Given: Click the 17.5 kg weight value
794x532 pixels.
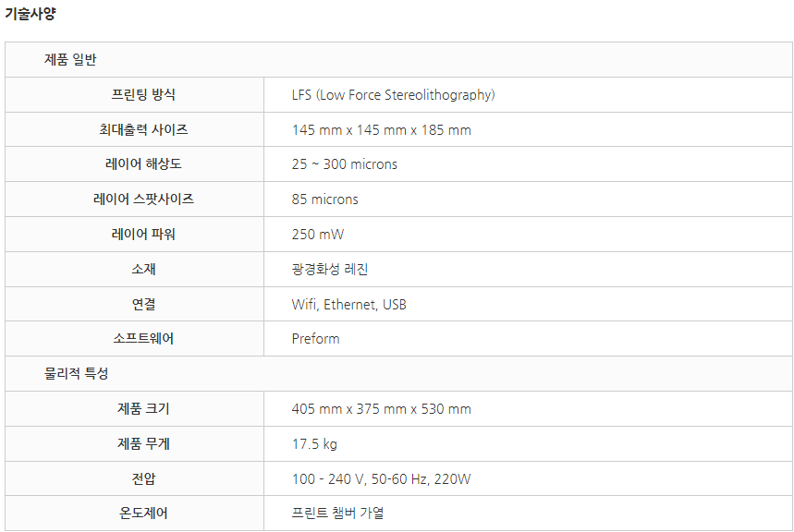Looking at the screenshot, I should [x=314, y=444].
